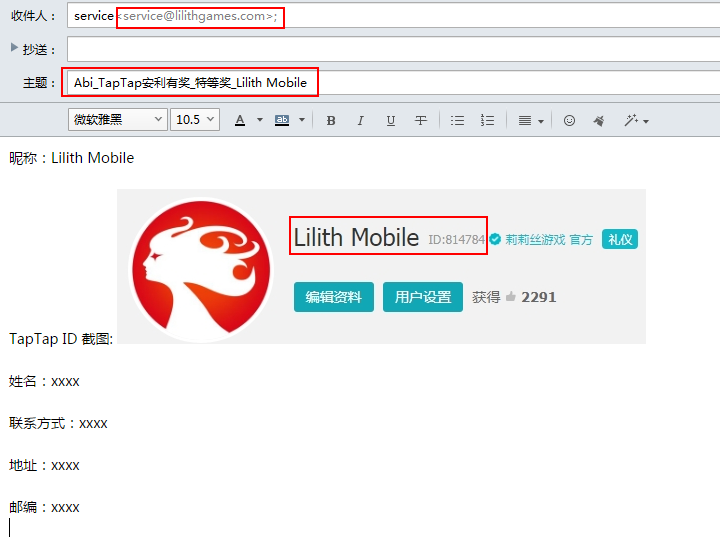Apply strikethrough to text
720x539 pixels.
421,120
